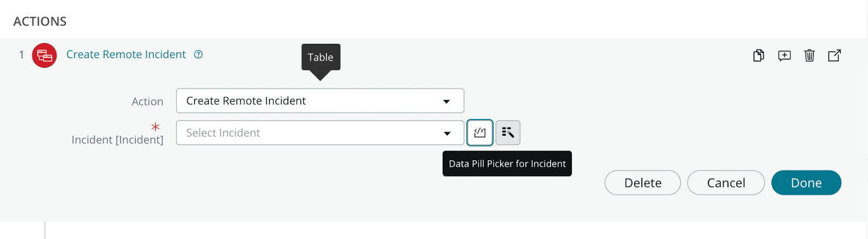Click the Incident [Incident] field label

(117, 140)
